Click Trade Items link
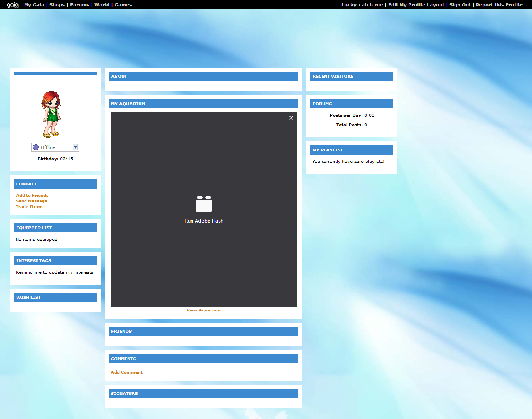Viewport: 532px width, 419px height. point(30,206)
